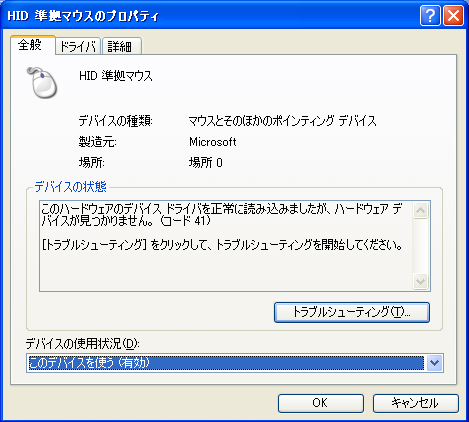Screen dimensions: 469x422
Task: Click the device type value text
Action: 283,121
